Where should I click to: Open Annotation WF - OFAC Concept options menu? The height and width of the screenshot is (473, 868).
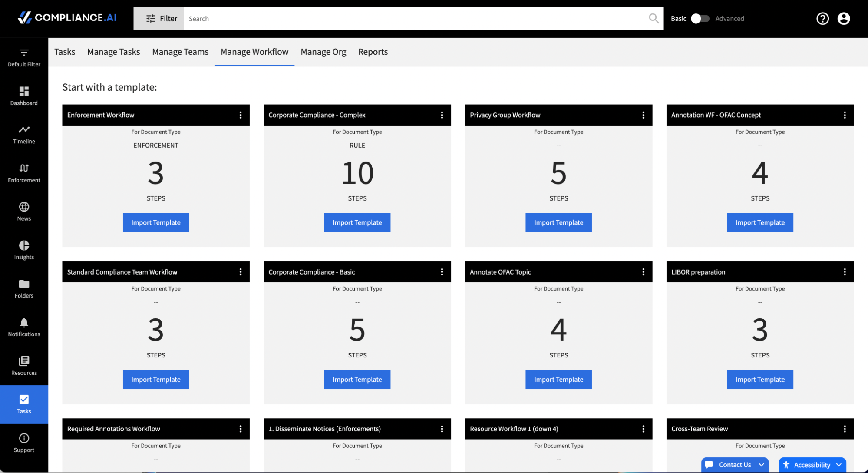coord(845,115)
